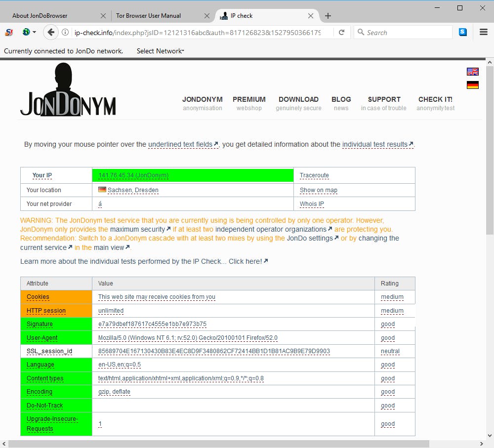494x448 pixels.
Task: Click the Do-Not-Track attribute
Action: 56,406
